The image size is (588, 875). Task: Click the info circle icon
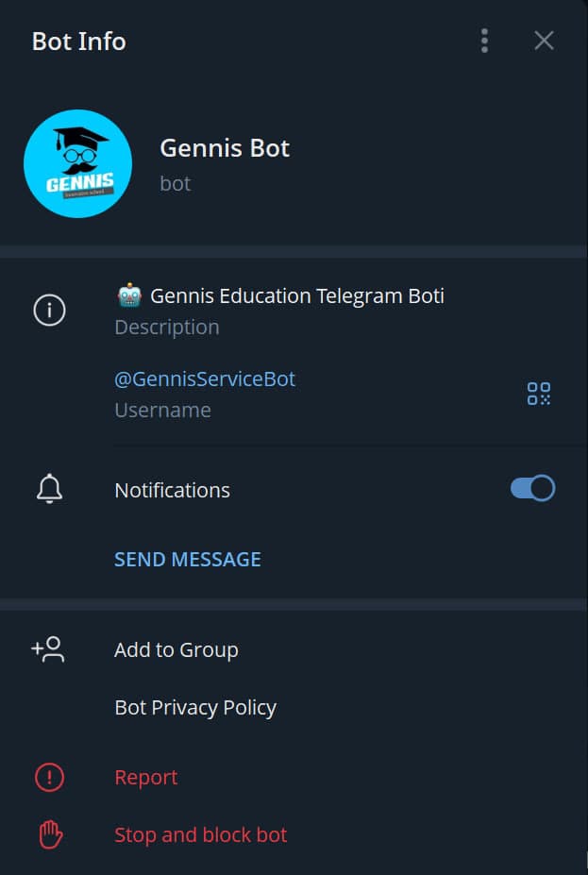point(49,311)
